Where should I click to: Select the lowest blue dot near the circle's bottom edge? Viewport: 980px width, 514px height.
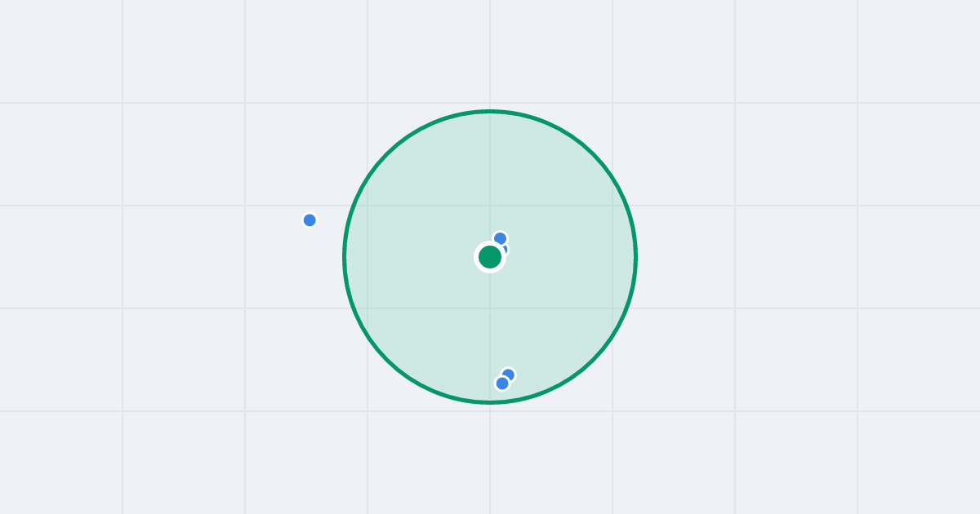[x=502, y=383]
